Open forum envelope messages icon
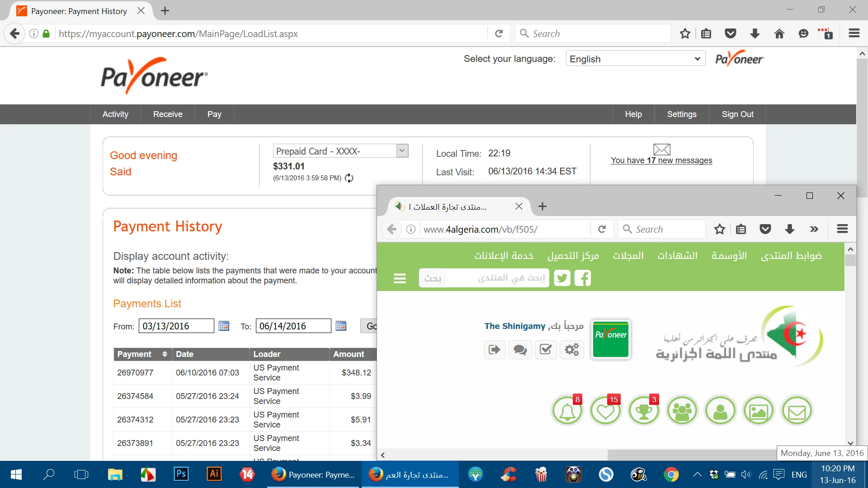Image resolution: width=868 pixels, height=488 pixels. (797, 411)
